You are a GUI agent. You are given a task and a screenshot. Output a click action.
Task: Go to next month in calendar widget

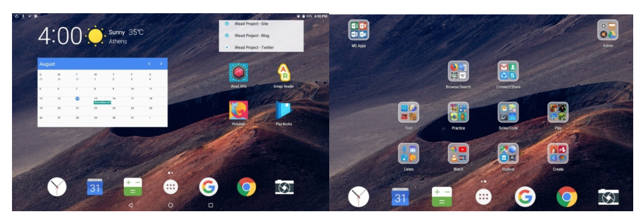click(x=161, y=64)
